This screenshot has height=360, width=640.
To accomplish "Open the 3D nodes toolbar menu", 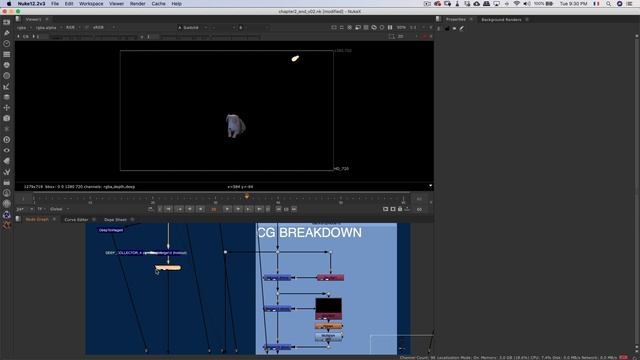I will pyautogui.click(x=7, y=118).
